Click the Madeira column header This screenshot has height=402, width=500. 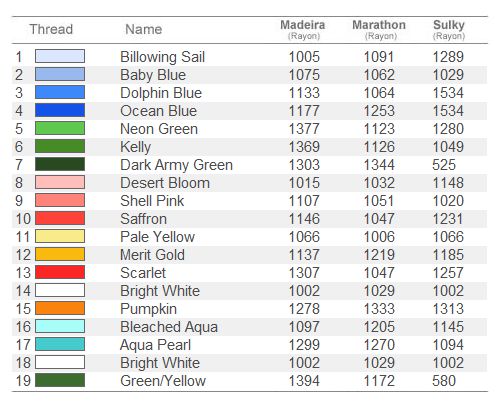click(303, 29)
